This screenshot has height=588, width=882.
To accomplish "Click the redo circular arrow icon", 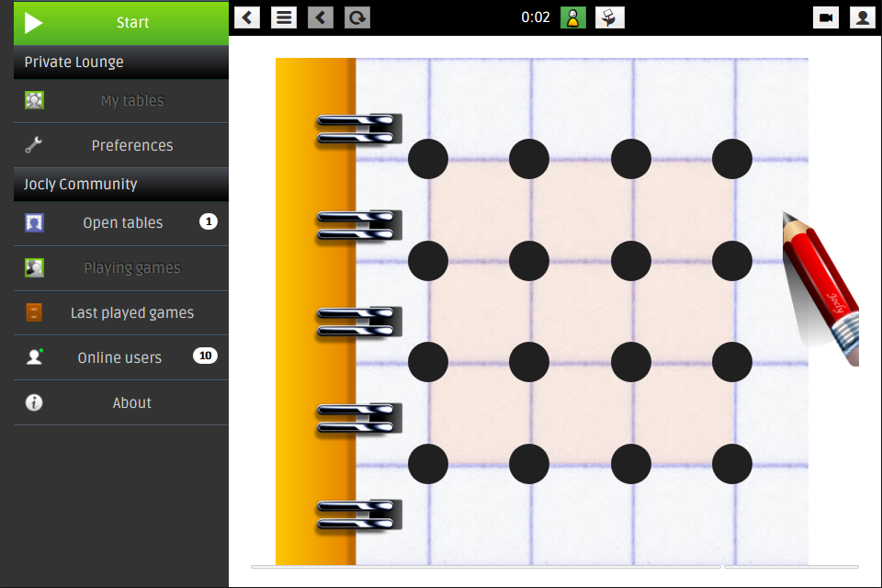I will tap(356, 17).
